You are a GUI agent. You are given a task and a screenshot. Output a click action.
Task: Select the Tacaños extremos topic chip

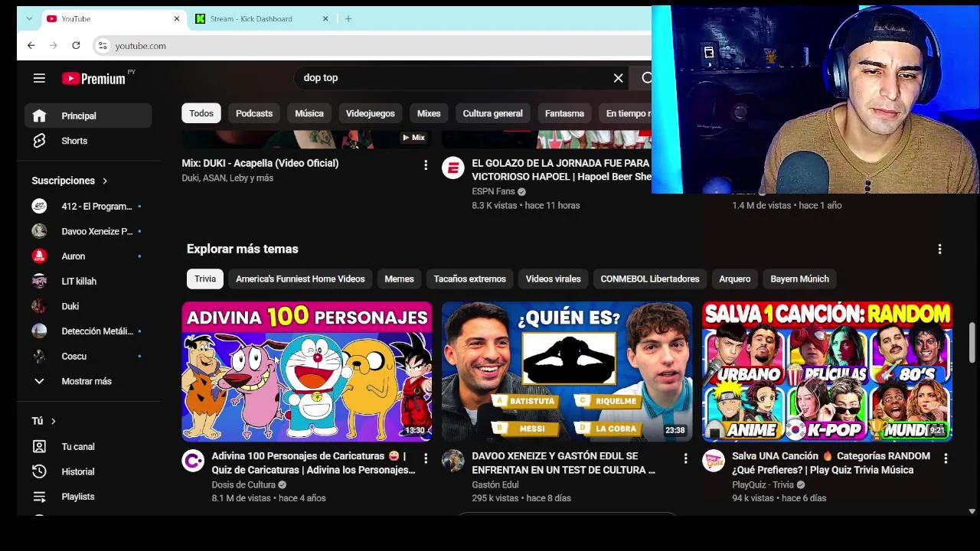(x=470, y=279)
